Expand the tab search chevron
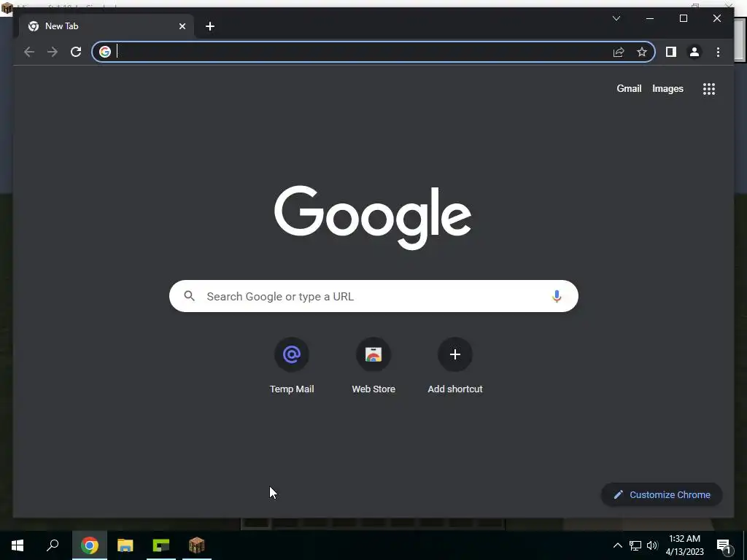The height and width of the screenshot is (560, 747). pos(616,18)
